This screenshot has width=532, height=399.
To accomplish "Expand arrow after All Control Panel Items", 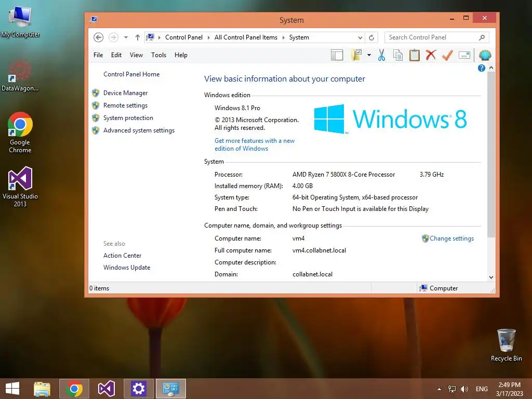I will pyautogui.click(x=283, y=37).
